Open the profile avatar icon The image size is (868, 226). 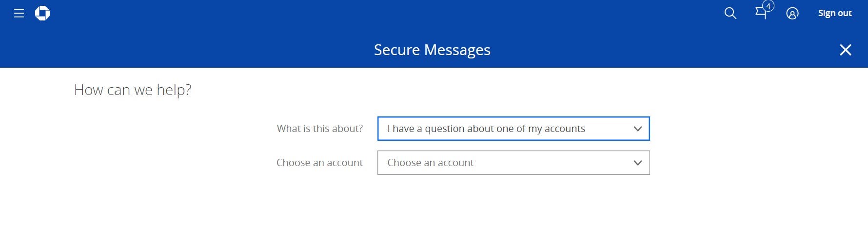(792, 14)
